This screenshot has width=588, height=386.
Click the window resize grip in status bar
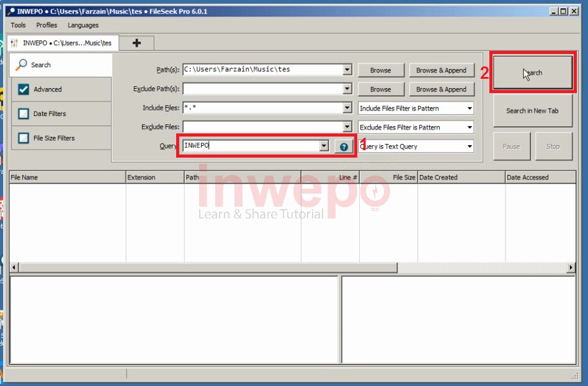click(575, 376)
